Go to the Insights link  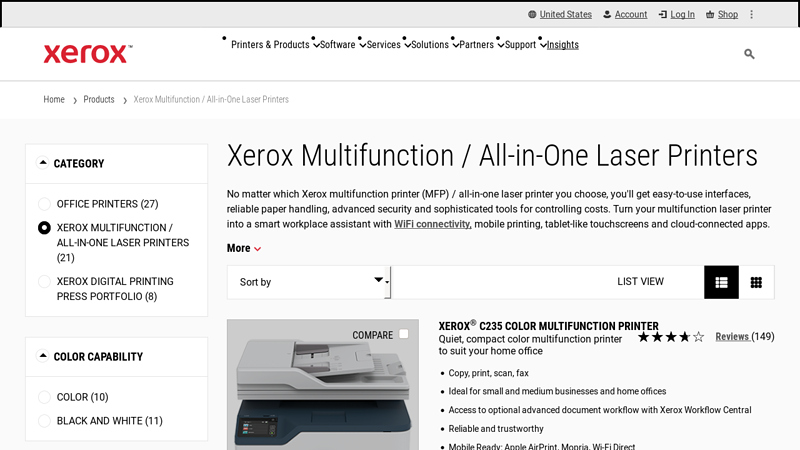(563, 45)
